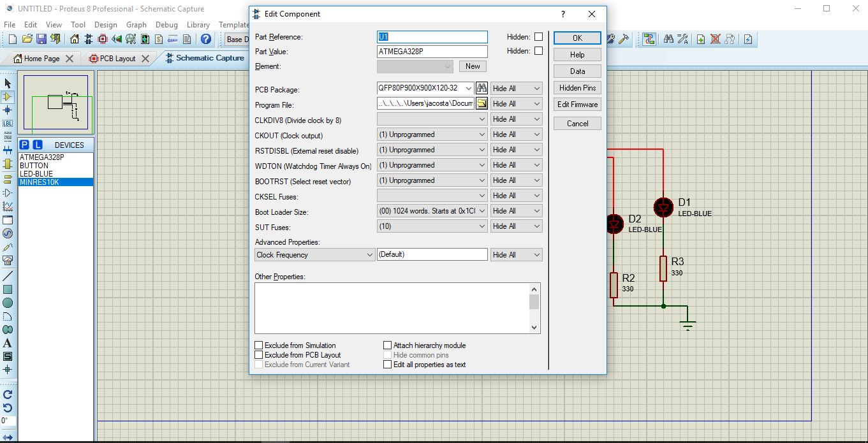Open the BOOTRST reset vector dropdown
868x443 pixels.
pos(432,180)
